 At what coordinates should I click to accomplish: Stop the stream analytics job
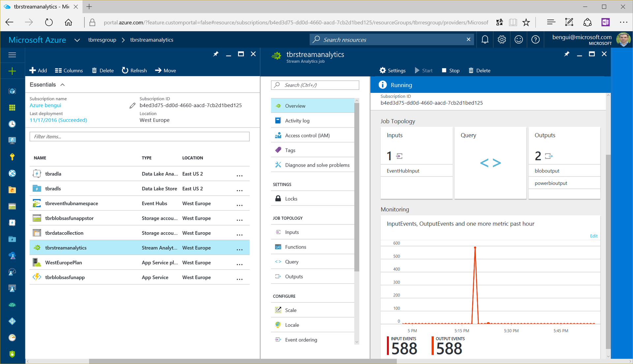pos(451,70)
